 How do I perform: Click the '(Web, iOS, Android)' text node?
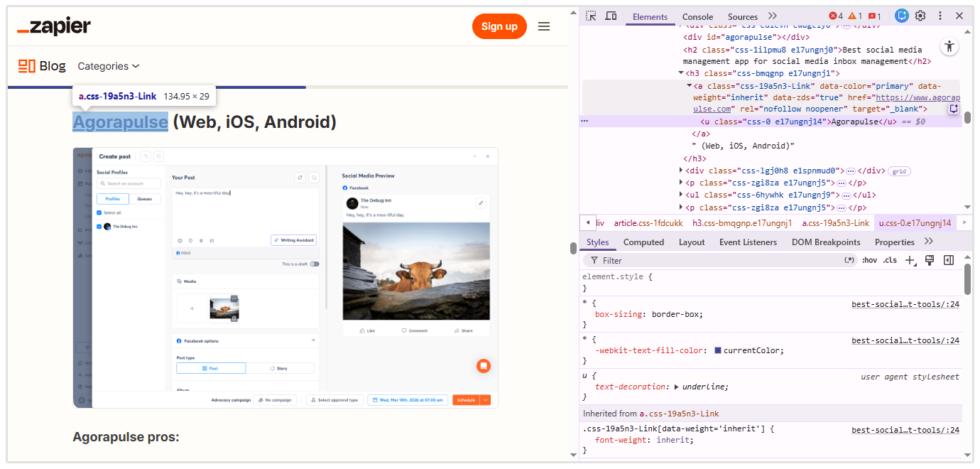743,146
